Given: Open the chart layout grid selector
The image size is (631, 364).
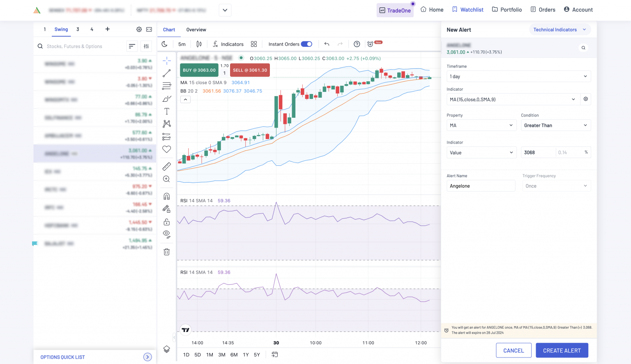Looking at the screenshot, I should coord(254,44).
